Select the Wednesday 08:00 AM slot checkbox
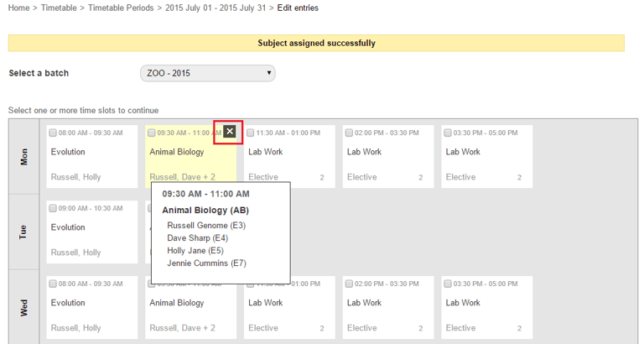The image size is (644, 344). (54, 284)
